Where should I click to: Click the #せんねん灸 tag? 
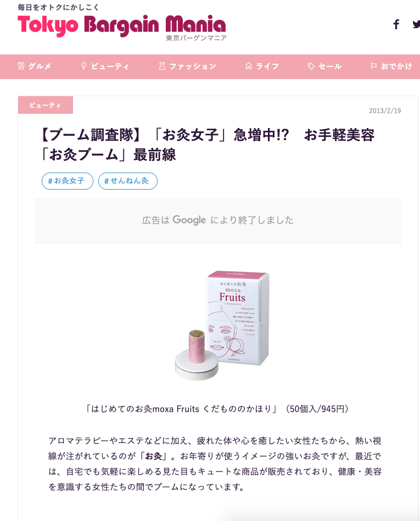coord(128,181)
